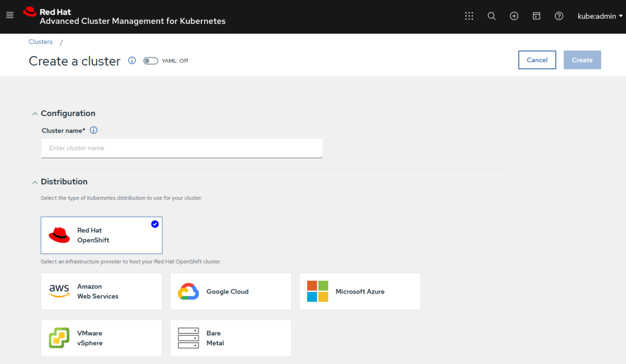The image size is (626, 364).
Task: Click the VMware vSphere logo icon
Action: click(59, 338)
